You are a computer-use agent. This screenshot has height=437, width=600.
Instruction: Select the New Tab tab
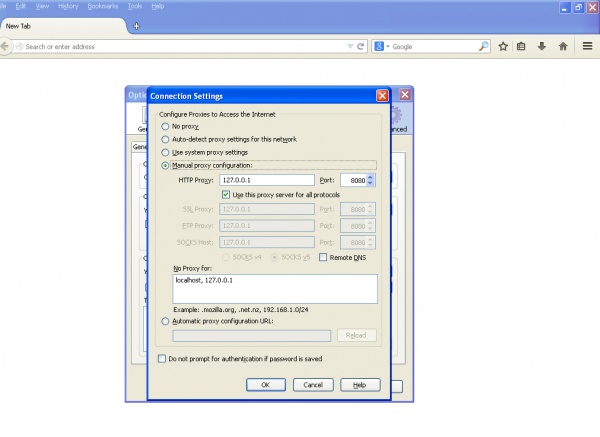pyautogui.click(x=63, y=26)
